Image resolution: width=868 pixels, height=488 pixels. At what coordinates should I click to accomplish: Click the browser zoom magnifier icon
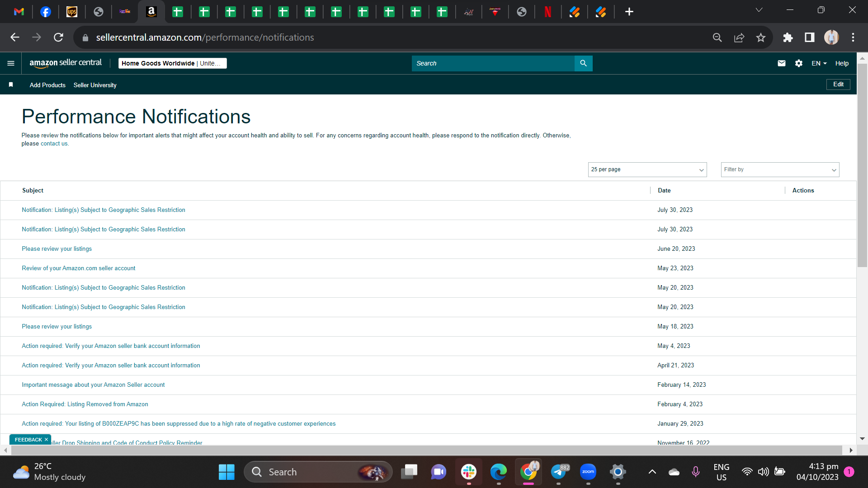717,38
